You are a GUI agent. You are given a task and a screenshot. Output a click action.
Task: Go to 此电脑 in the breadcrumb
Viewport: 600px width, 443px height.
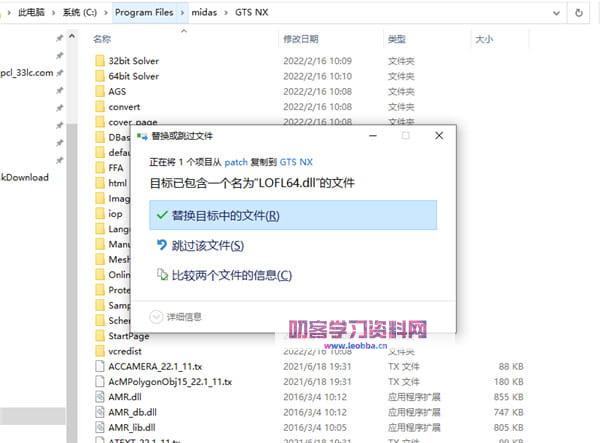coord(37,13)
